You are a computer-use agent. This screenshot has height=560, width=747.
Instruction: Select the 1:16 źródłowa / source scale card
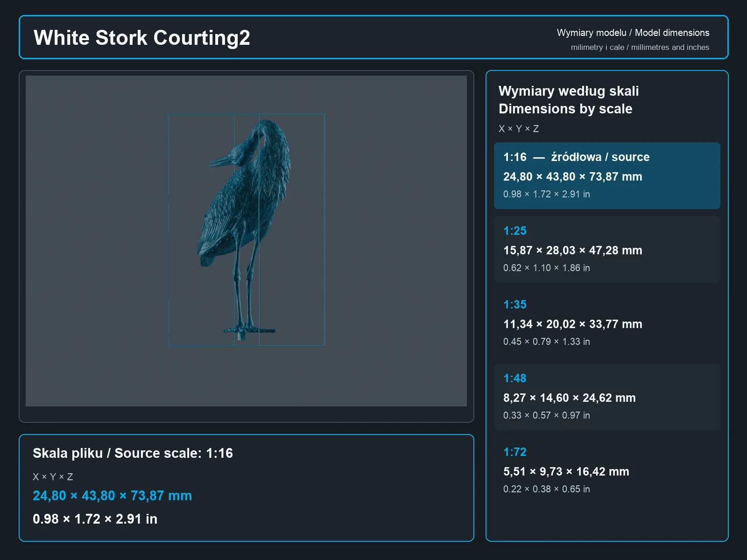[x=607, y=175]
